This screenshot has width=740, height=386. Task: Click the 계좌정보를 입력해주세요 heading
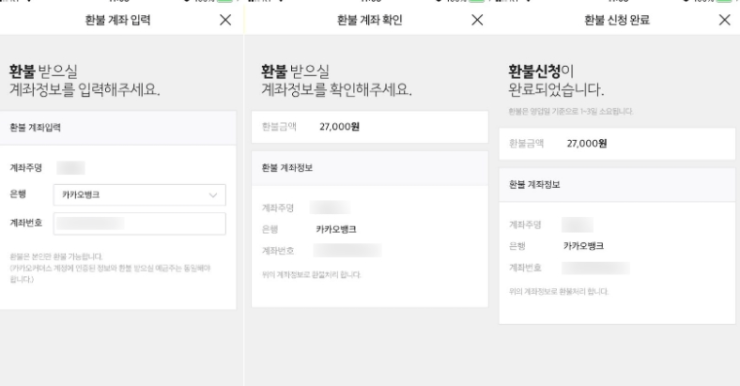point(85,89)
